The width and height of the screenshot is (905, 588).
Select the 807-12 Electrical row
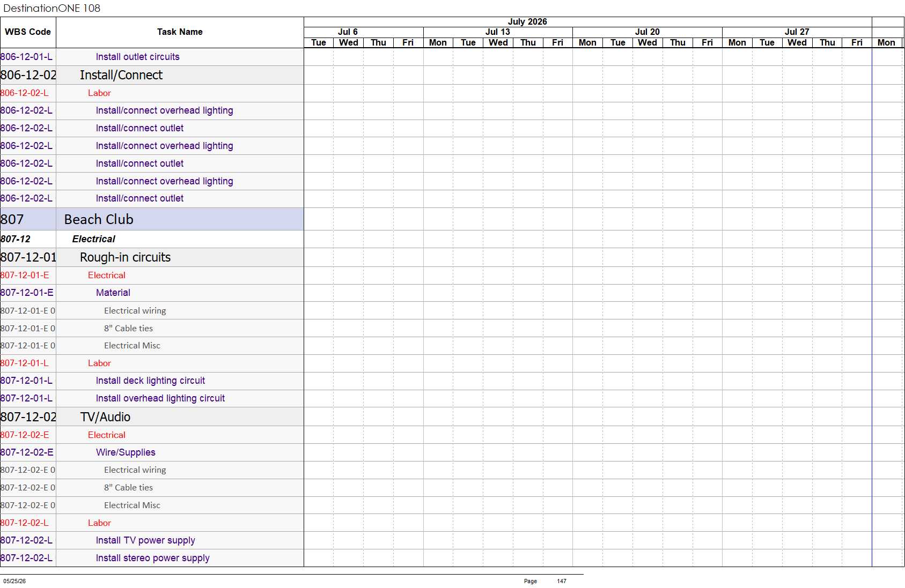tap(152, 239)
